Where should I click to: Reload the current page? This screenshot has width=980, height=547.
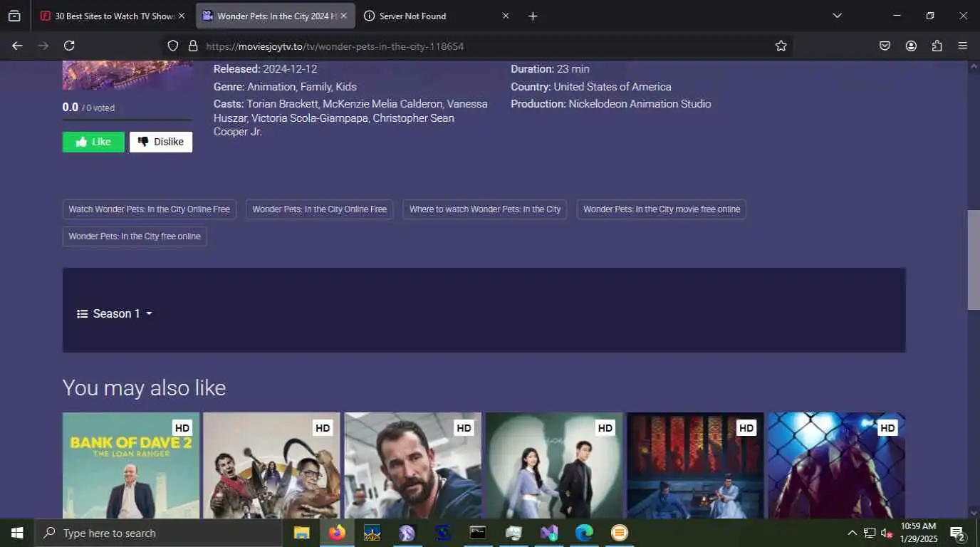pyautogui.click(x=69, y=46)
